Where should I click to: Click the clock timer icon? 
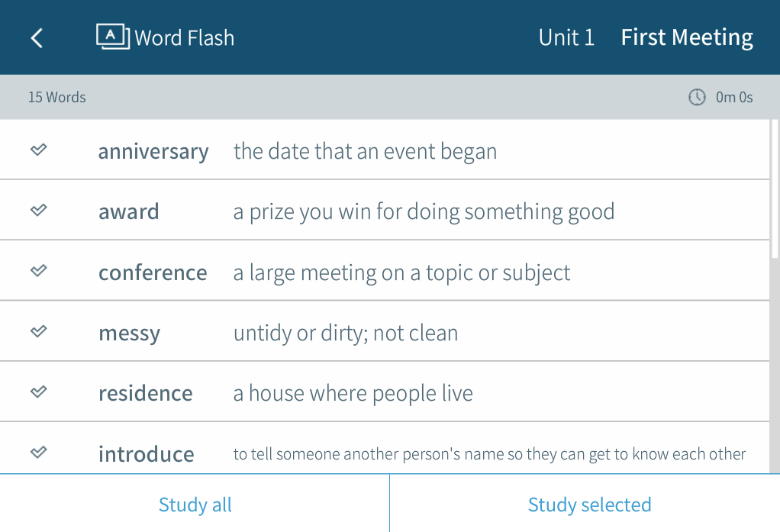(697, 97)
